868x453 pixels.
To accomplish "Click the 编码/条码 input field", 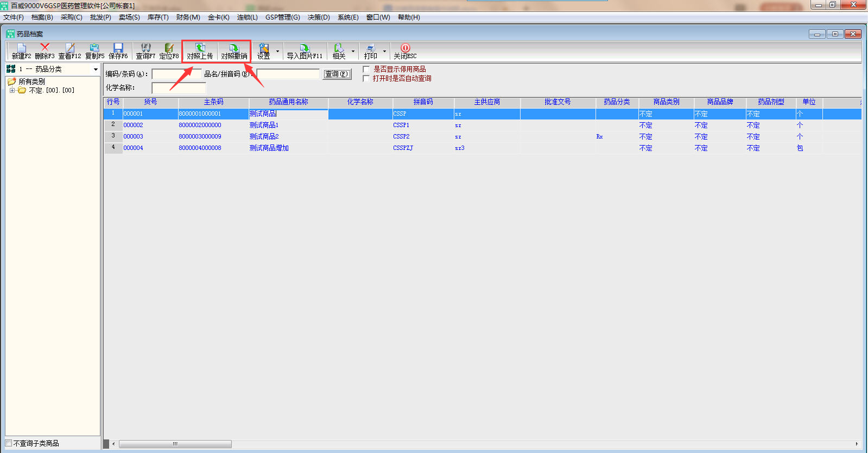I will click(x=176, y=74).
